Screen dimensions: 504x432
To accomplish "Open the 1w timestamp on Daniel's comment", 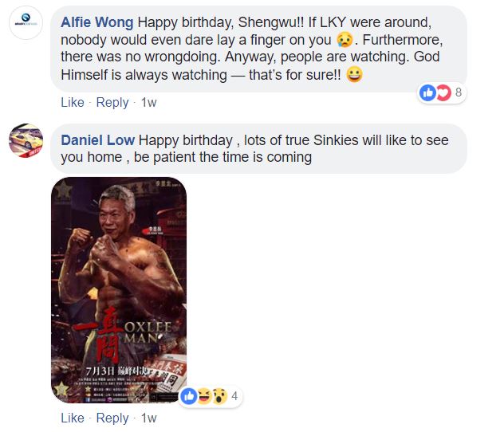I will 149,418.
